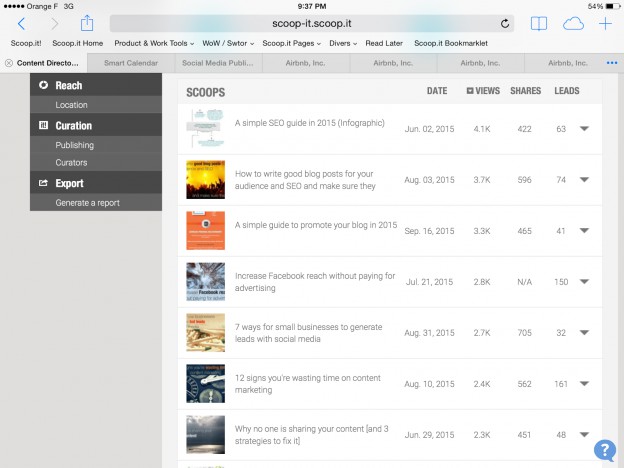Open the blue help question mark bubble
This screenshot has height=468, width=624.
605,450
